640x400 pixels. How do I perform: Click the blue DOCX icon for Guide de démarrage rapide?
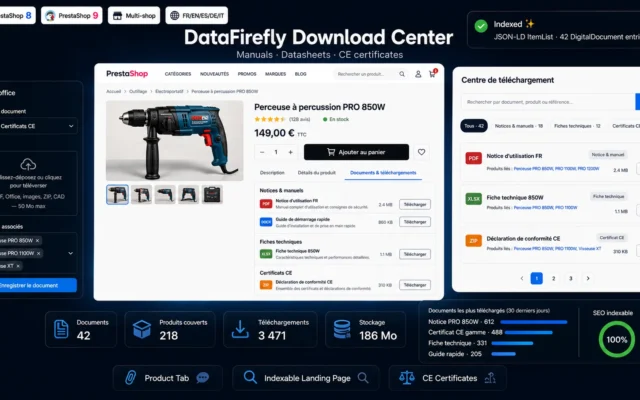(x=266, y=222)
